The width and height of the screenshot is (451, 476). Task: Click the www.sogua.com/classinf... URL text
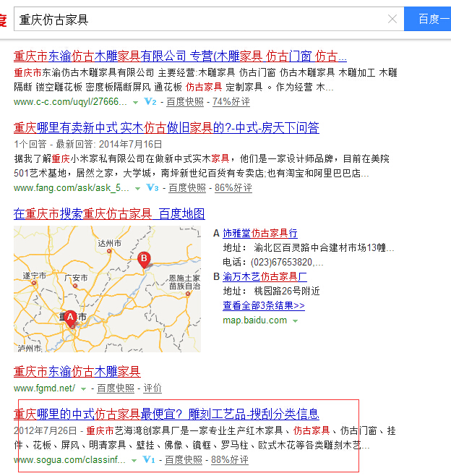(x=70, y=460)
